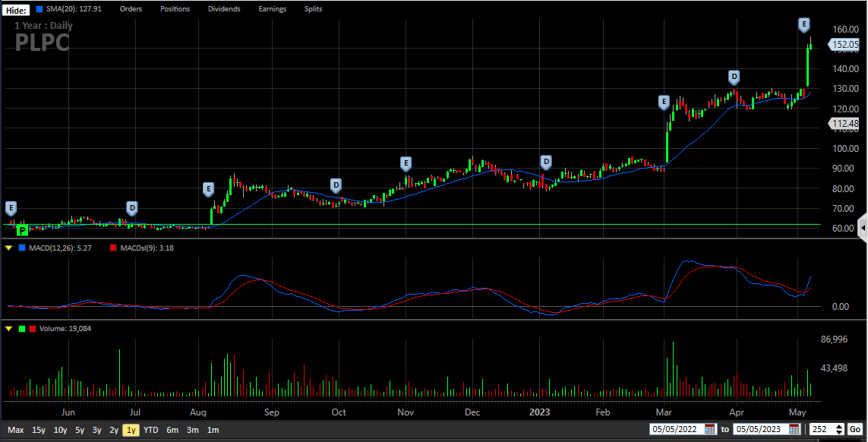Viewport: 868px width, 442px height.
Task: Click the May 2023 earnings E marker
Action: (804, 24)
